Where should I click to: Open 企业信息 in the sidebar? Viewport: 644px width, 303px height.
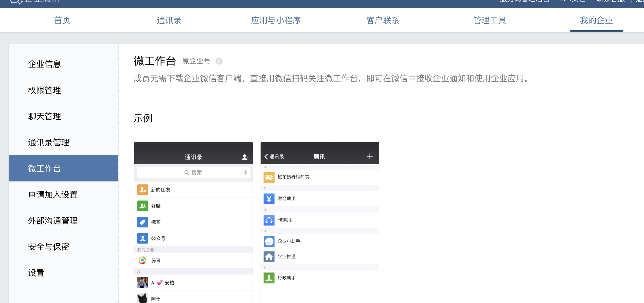pyautogui.click(x=64, y=64)
